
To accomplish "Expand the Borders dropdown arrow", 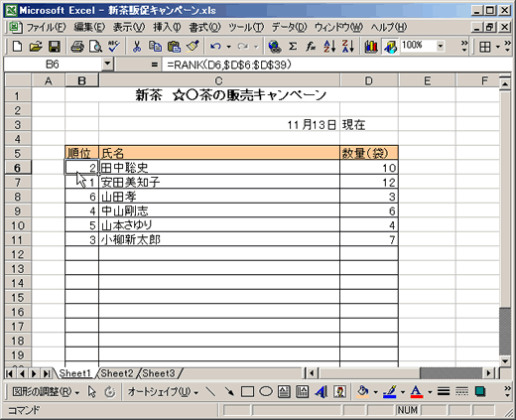I will [x=498, y=47].
